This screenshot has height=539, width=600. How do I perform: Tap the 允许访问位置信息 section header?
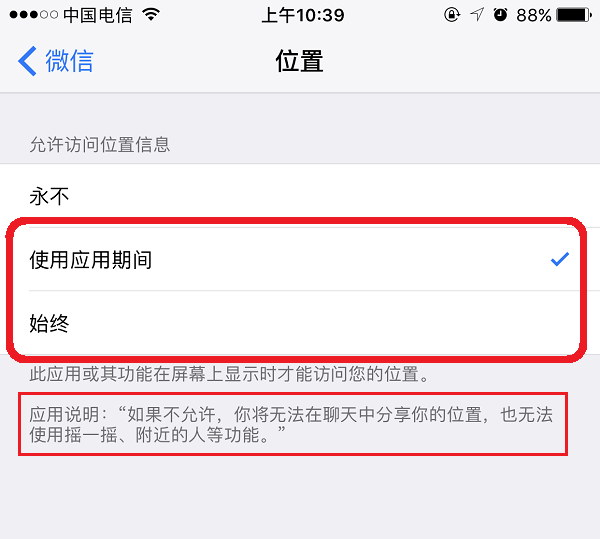(100, 145)
